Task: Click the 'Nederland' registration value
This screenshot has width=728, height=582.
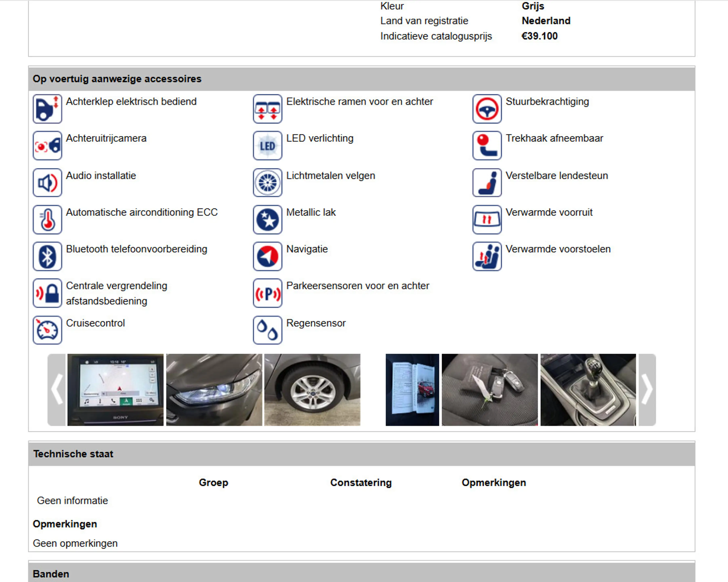Action: tap(546, 21)
